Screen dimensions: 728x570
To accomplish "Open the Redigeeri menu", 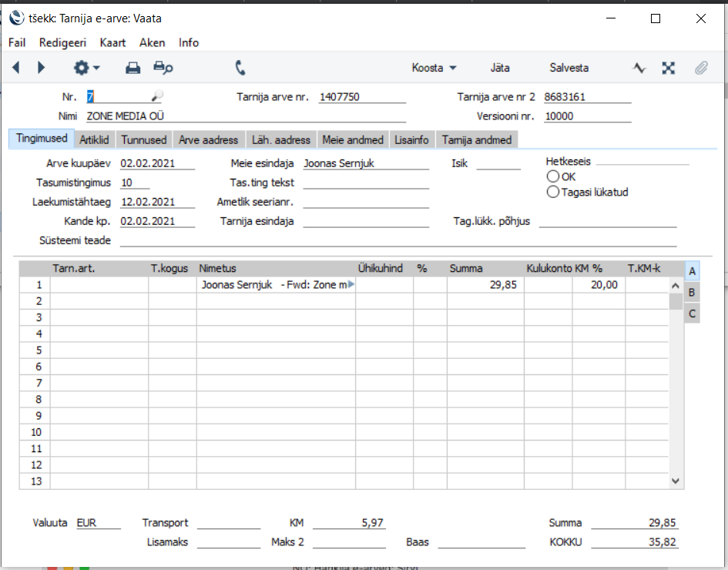I will coord(62,42).
